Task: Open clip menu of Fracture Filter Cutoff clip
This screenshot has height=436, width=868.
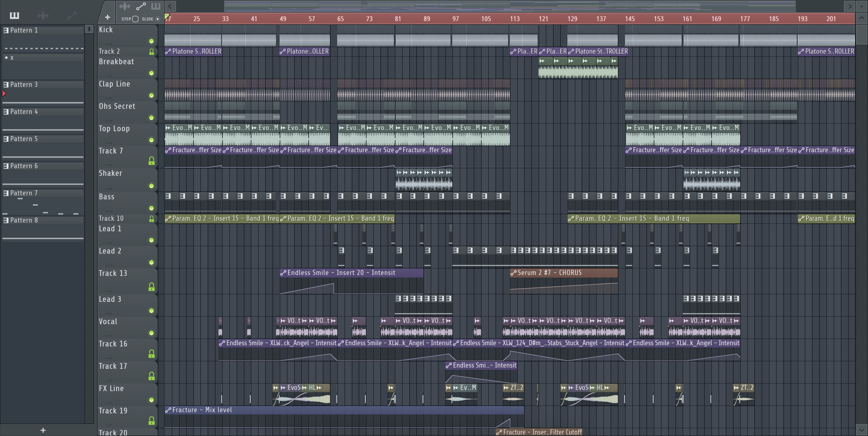Action: [499, 432]
